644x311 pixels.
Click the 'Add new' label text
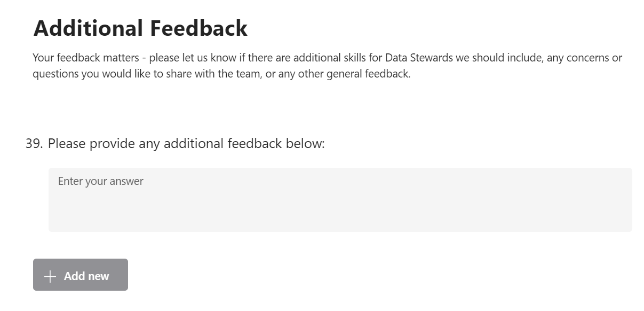(86, 276)
